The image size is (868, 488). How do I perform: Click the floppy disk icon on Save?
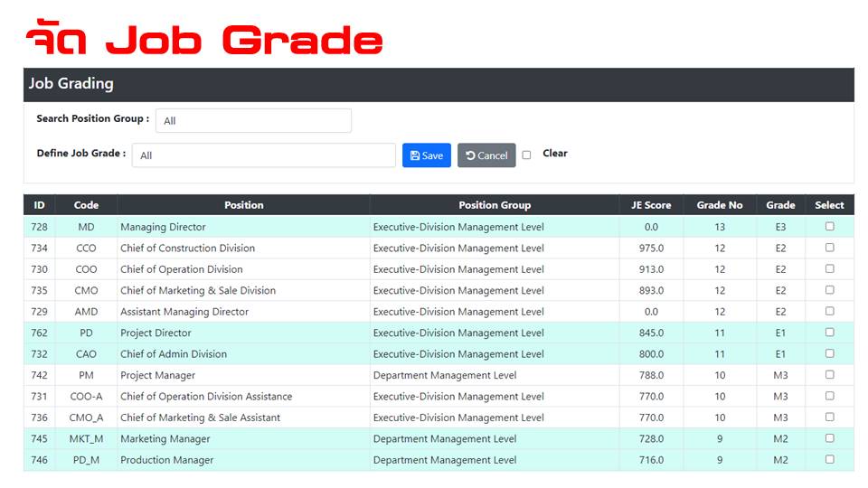point(415,155)
